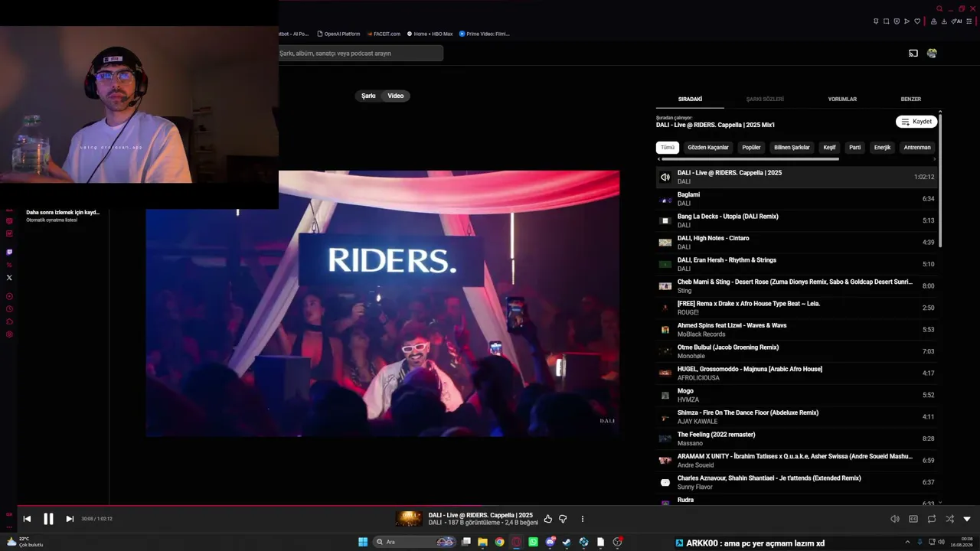This screenshot has width=980, height=551.
Task: Open X (Twitter) from the browser sidebar
Action: [9, 278]
